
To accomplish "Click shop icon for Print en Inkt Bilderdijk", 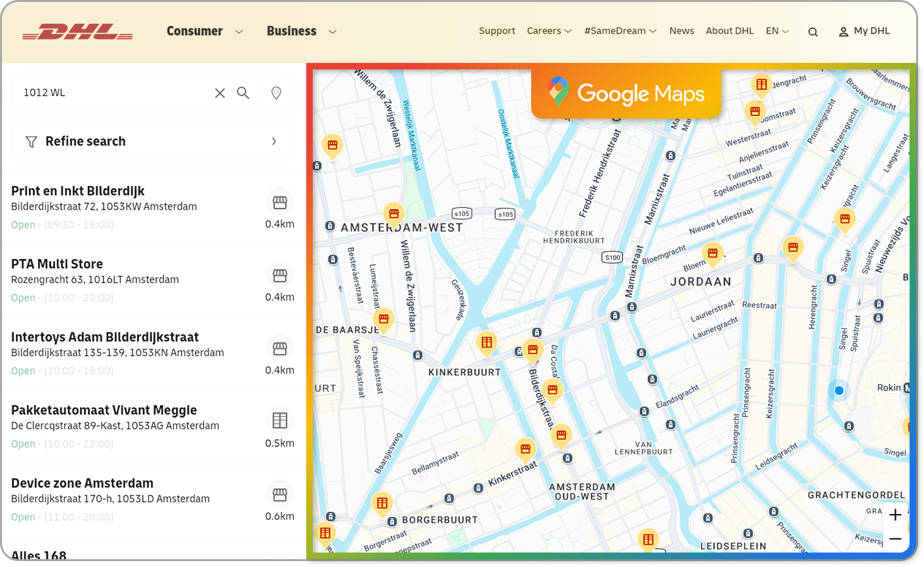I will tap(280, 203).
